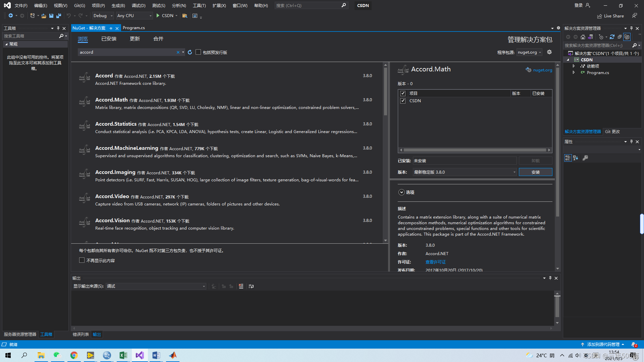
Task: Click the Visual Studio search box
Action: (x=311, y=6)
